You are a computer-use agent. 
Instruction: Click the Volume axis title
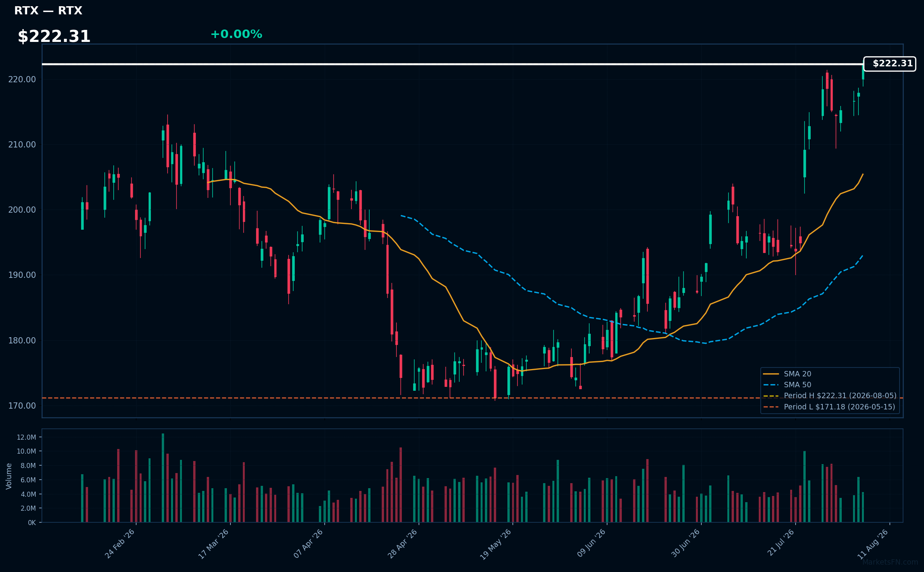tap(9, 476)
